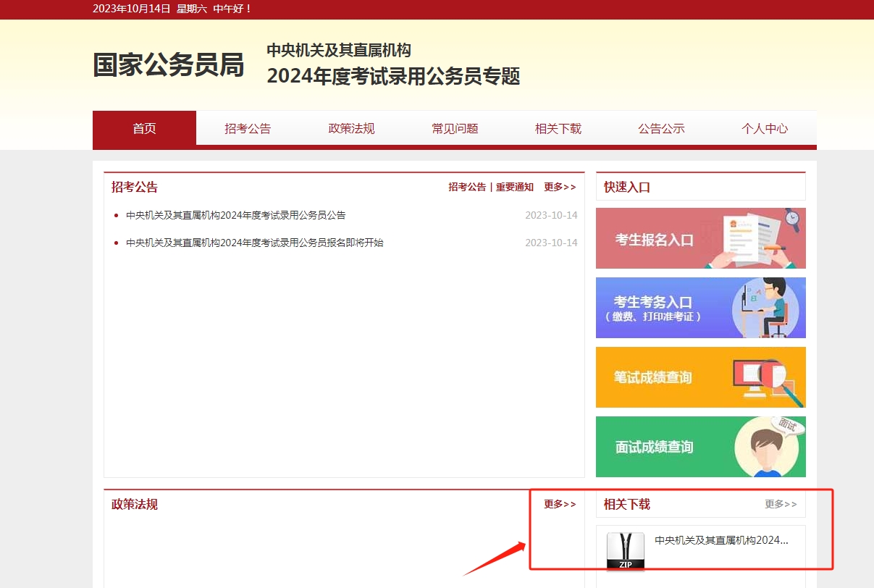Open the 首页 navigation tab
874x588 pixels.
coord(144,129)
